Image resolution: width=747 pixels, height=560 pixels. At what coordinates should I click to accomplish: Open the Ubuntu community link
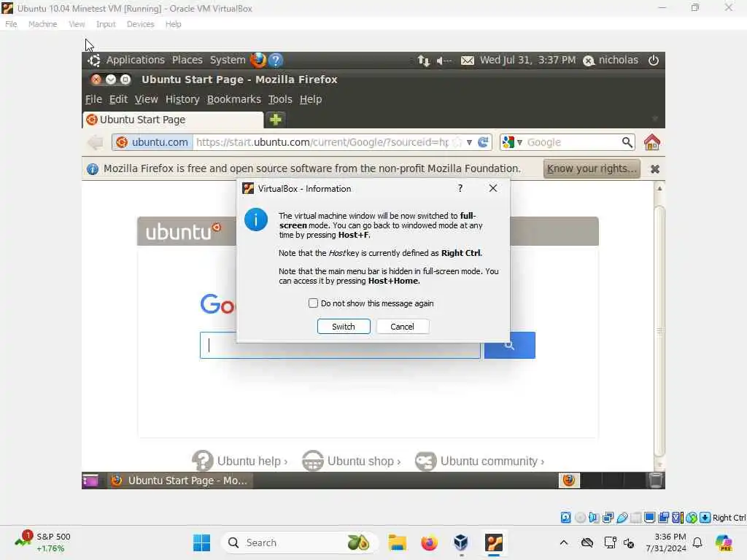pyautogui.click(x=480, y=461)
